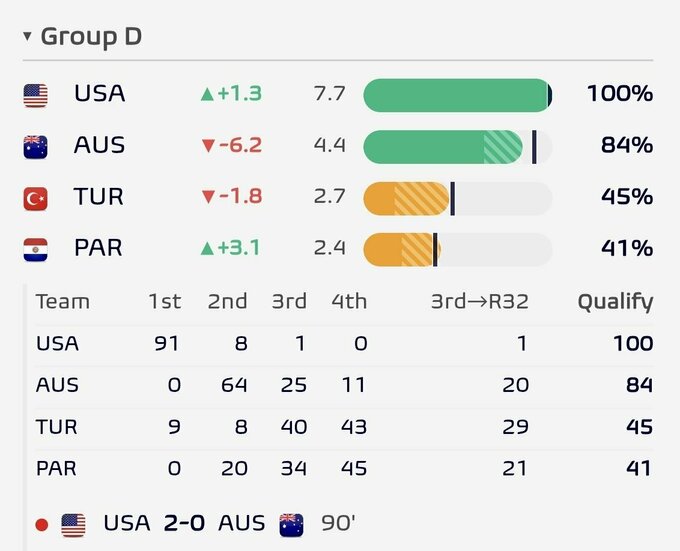Click the Team column header
Viewport: 680px width, 551px height.
click(63, 301)
